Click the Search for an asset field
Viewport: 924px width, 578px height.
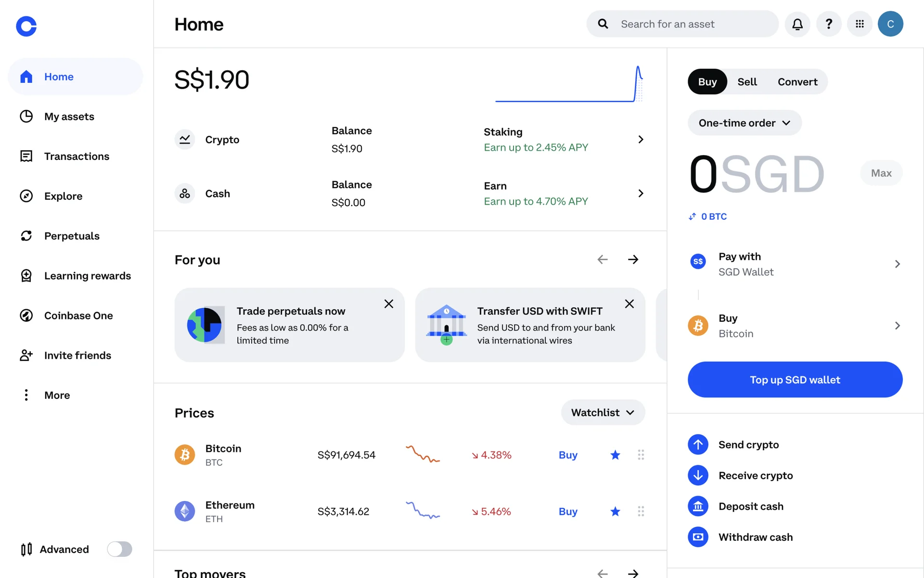[x=683, y=24]
